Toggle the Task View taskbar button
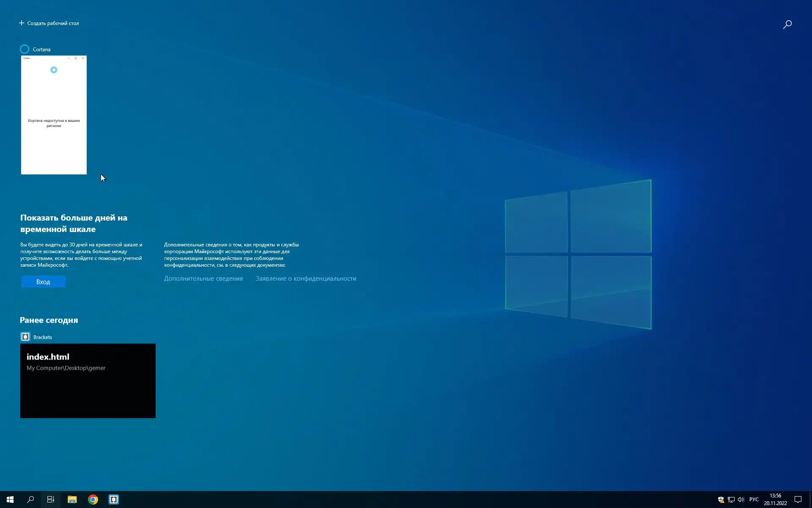The width and height of the screenshot is (812, 508). [x=51, y=500]
